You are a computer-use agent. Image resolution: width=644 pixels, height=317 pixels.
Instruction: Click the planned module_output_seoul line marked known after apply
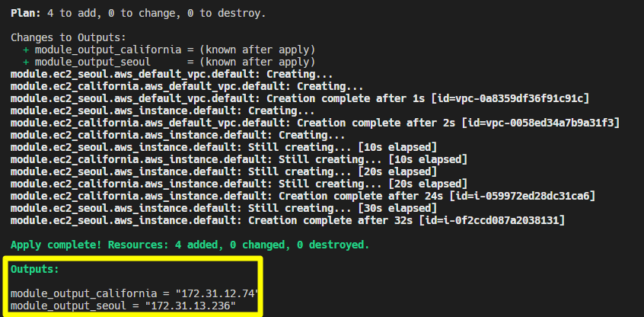click(x=169, y=62)
